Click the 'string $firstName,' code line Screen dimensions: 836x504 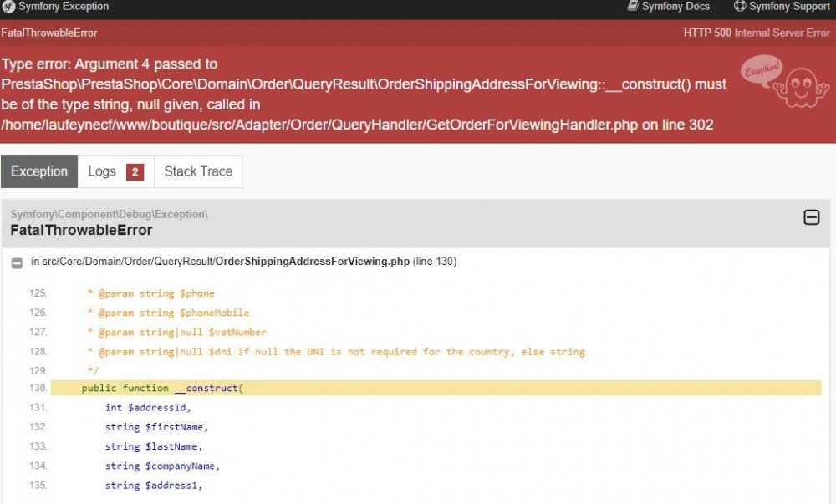157,427
